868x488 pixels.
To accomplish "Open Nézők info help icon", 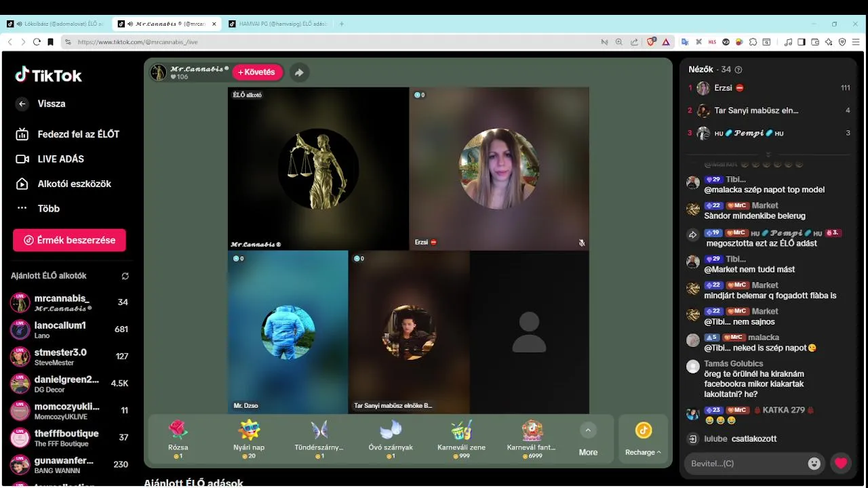I will click(x=738, y=70).
